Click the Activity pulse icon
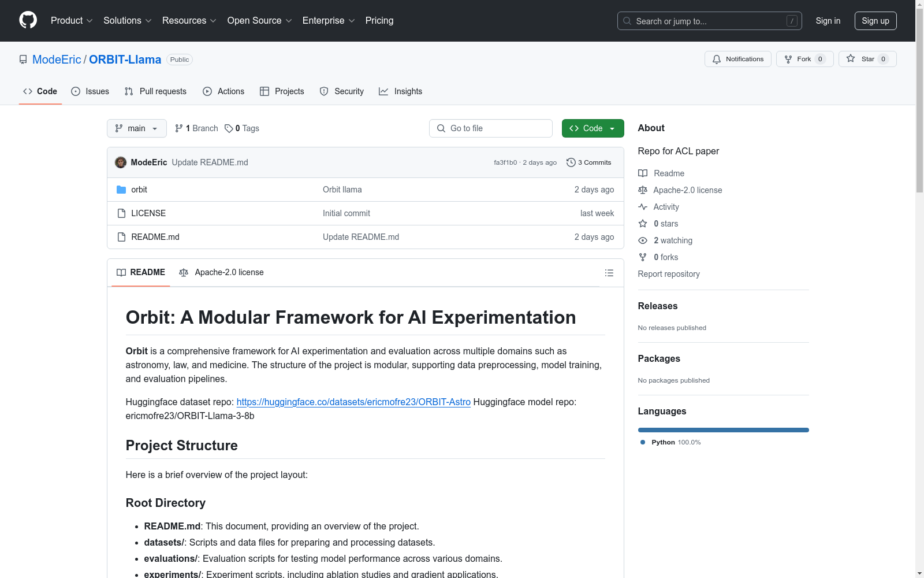The height and width of the screenshot is (578, 924). [643, 207]
